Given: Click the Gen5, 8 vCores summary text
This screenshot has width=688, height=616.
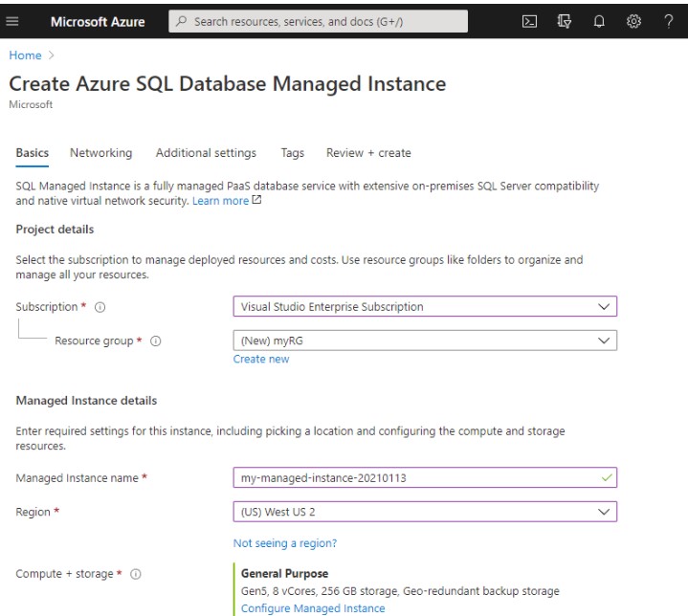Looking at the screenshot, I should coord(400,591).
